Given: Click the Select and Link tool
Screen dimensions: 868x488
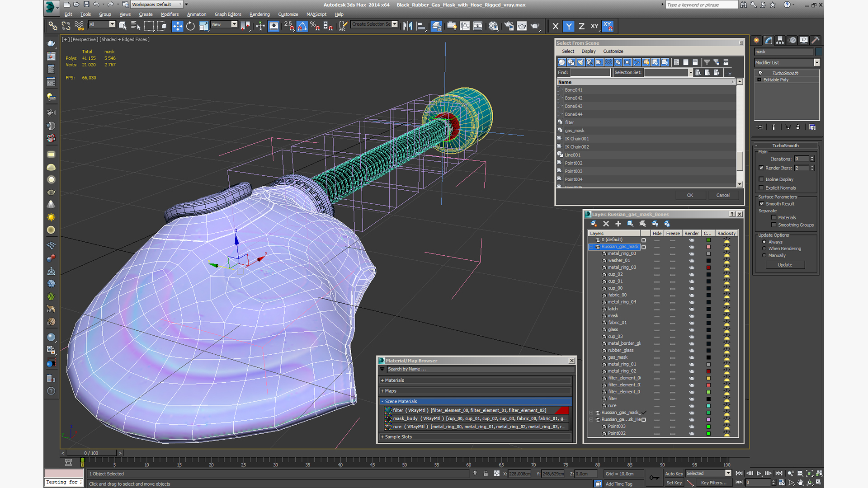Looking at the screenshot, I should [53, 26].
